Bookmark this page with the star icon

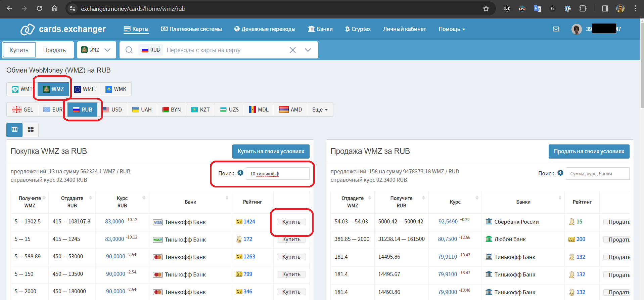[486, 9]
